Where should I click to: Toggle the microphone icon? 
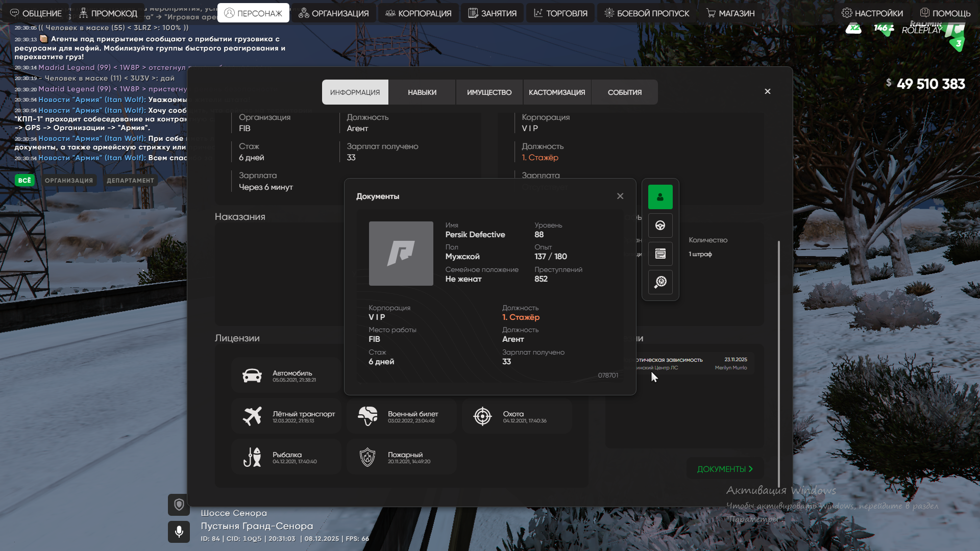pos(179,532)
